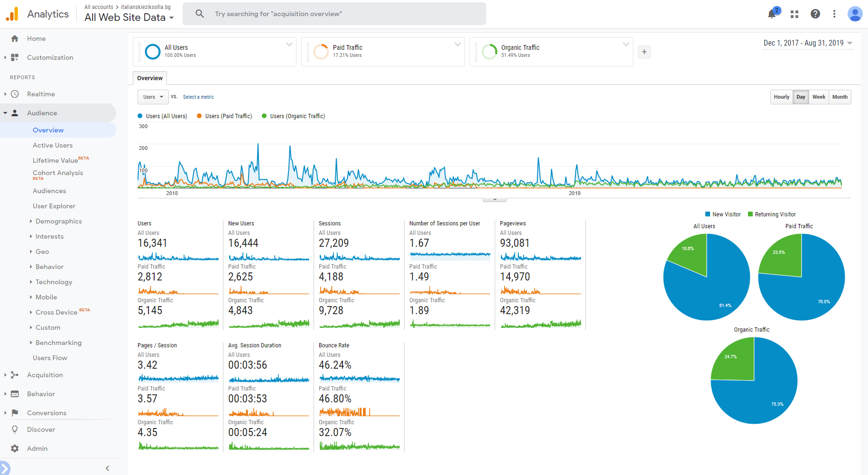Click the Discover lightbulb icon

coord(15,429)
